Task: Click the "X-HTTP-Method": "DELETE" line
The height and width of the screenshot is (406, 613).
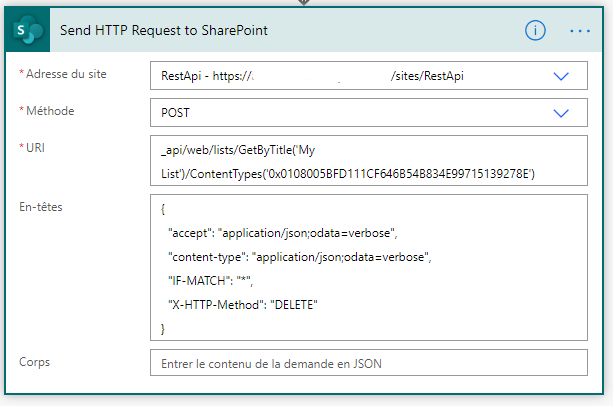Action: point(243,305)
